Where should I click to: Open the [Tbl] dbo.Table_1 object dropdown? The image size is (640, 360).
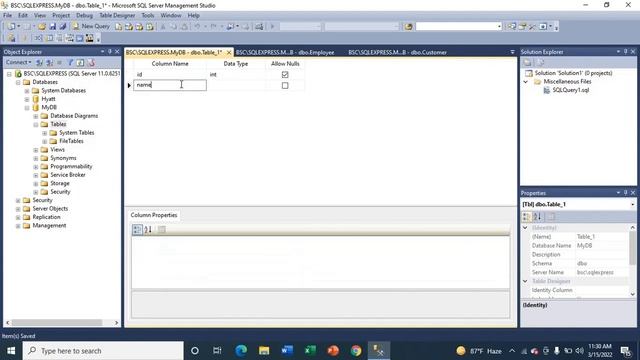(633, 204)
